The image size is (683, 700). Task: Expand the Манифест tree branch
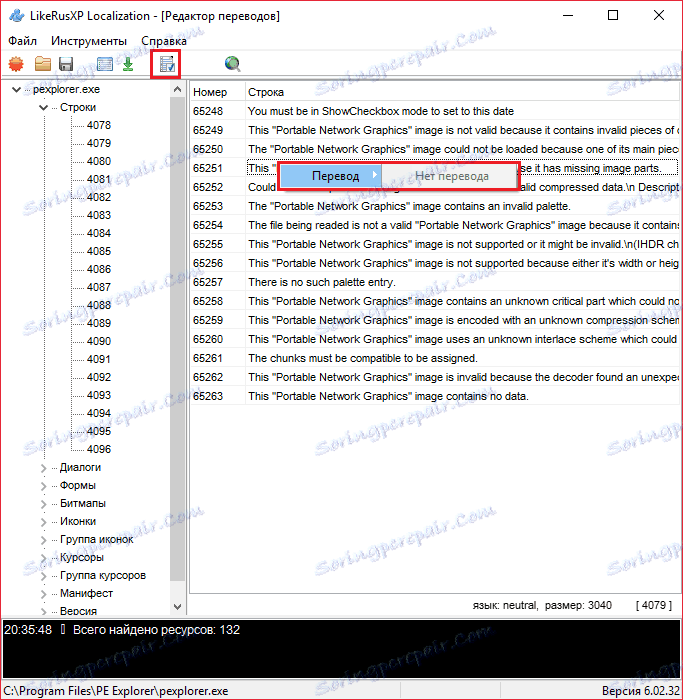tap(43, 594)
